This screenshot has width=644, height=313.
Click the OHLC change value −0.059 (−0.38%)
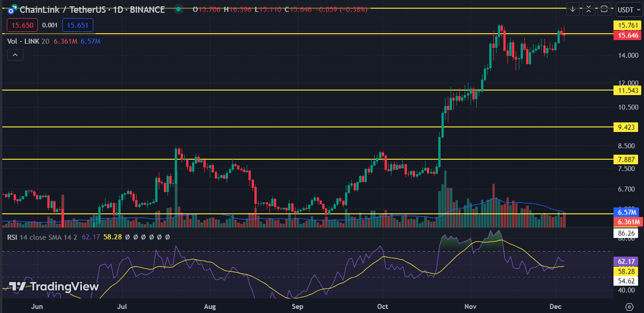pyautogui.click(x=341, y=9)
